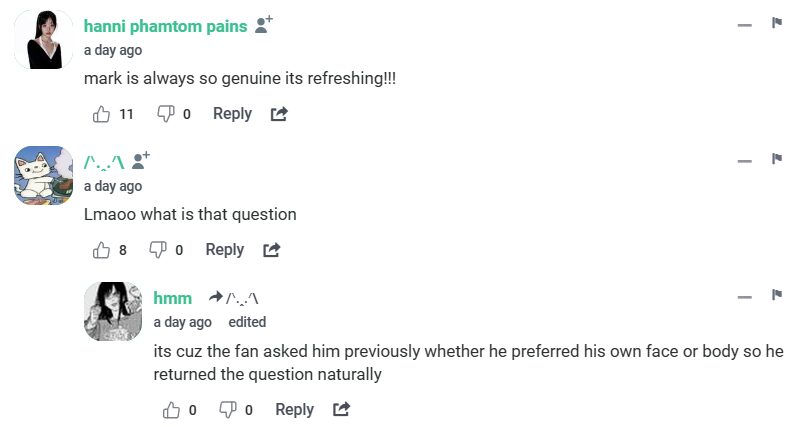Collapse hanni phamtom pains' comment thread

pos(744,24)
